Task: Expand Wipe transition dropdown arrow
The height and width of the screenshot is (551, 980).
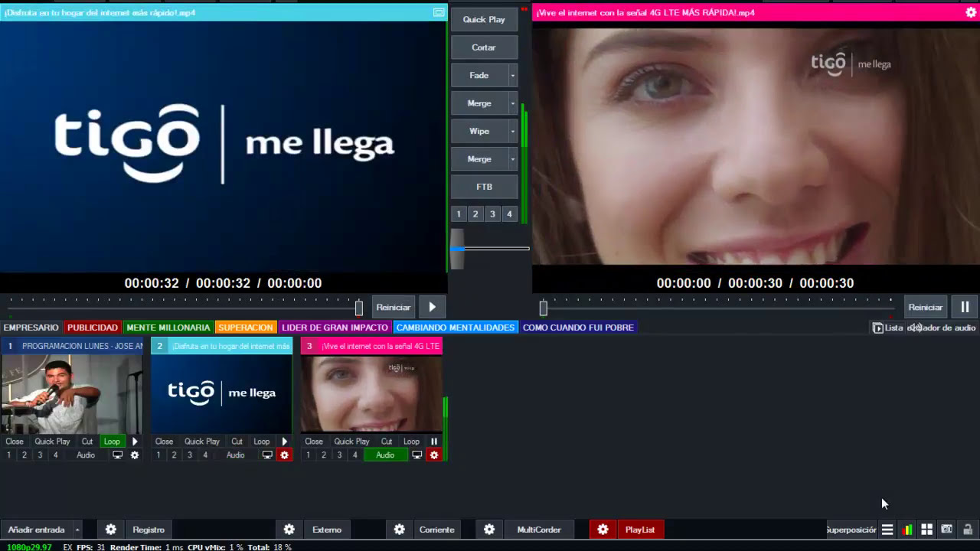Action: coord(513,131)
